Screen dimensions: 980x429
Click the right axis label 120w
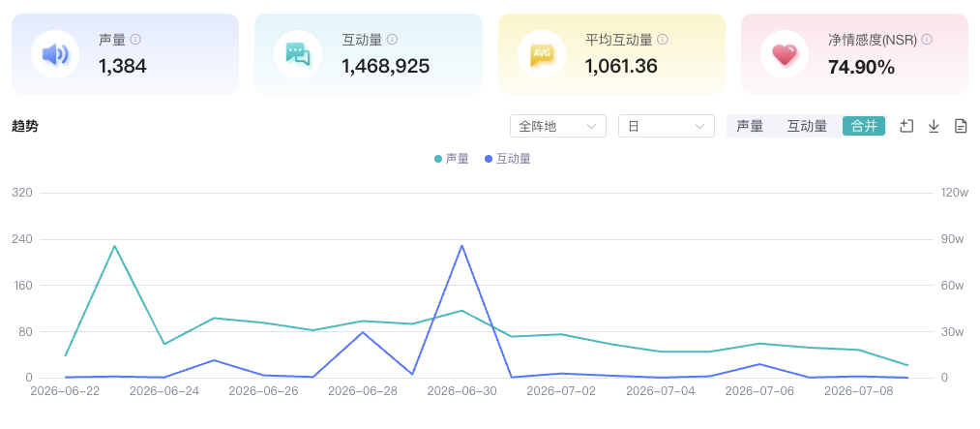click(955, 193)
